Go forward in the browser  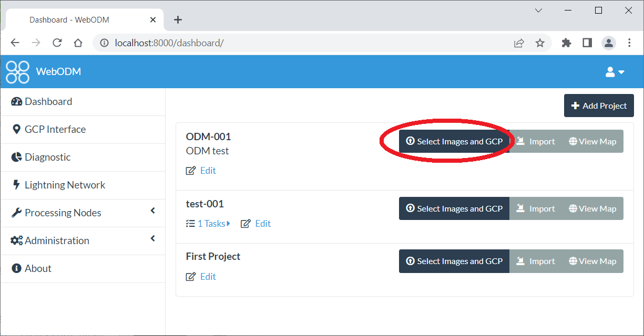(36, 43)
